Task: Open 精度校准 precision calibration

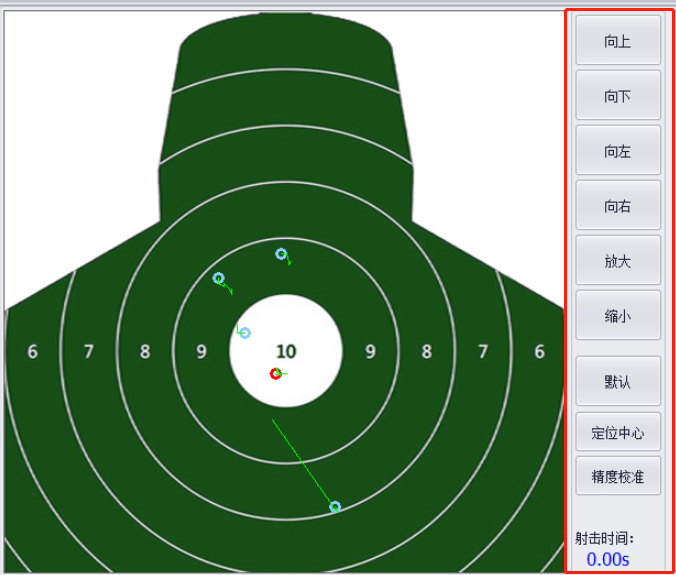Action: click(x=618, y=476)
